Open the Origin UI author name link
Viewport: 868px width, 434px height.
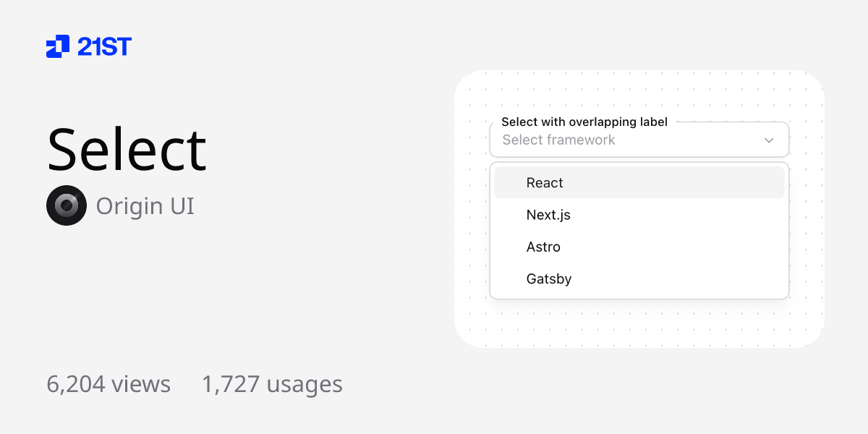point(145,206)
